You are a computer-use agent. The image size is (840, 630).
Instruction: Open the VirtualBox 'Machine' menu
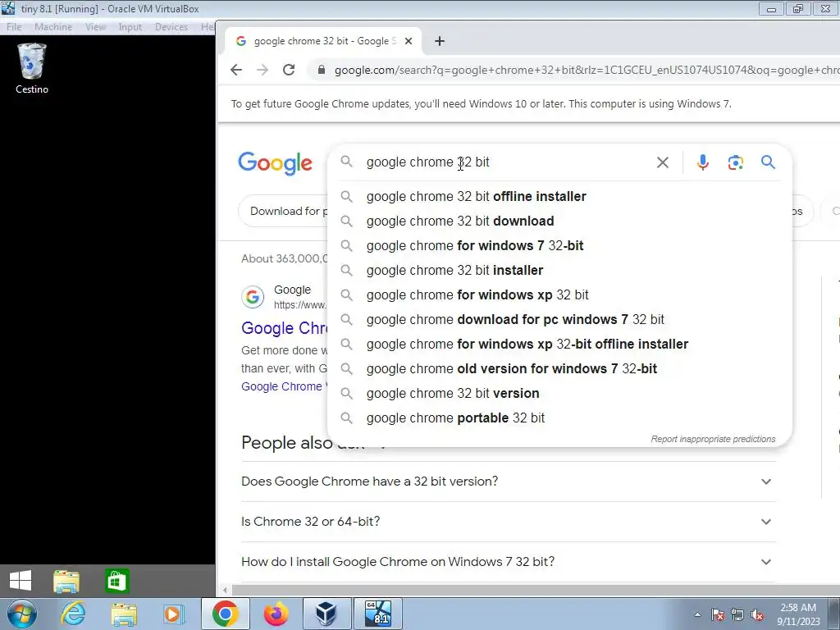(x=53, y=27)
